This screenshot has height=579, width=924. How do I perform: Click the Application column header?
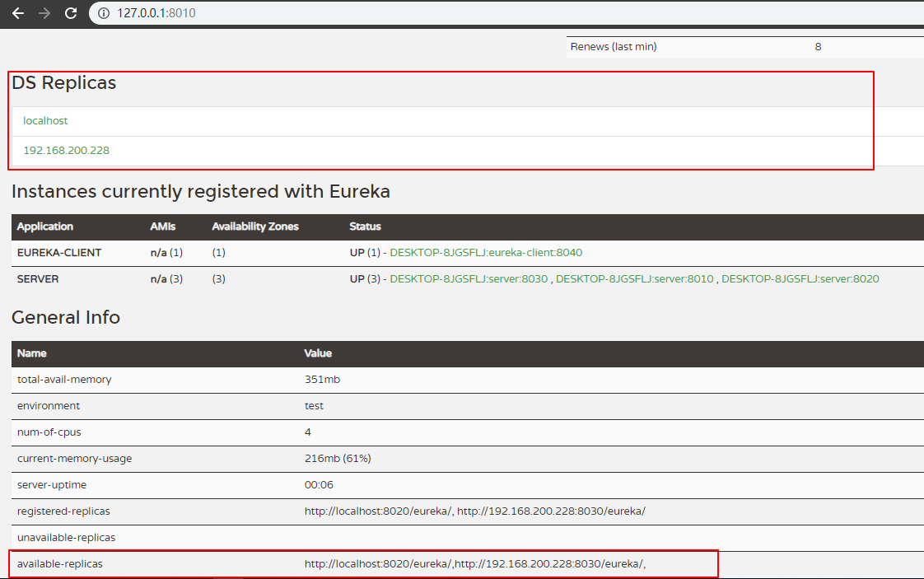tap(45, 226)
